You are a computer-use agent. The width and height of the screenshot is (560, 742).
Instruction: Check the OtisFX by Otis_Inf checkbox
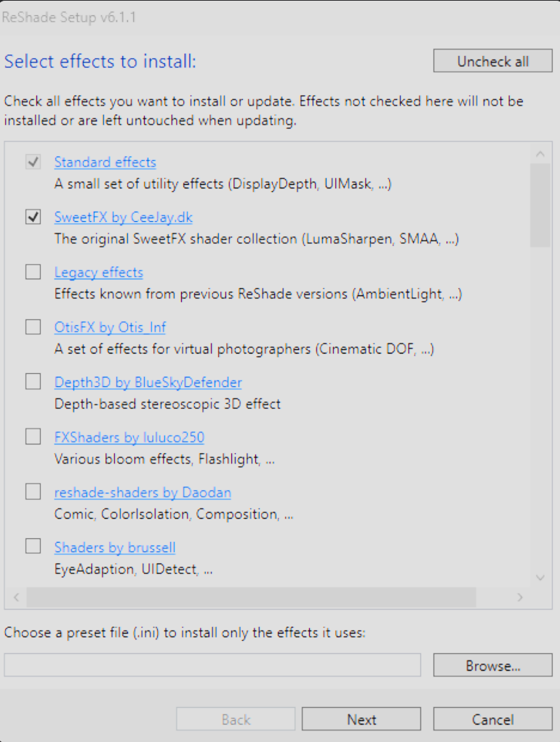(33, 327)
